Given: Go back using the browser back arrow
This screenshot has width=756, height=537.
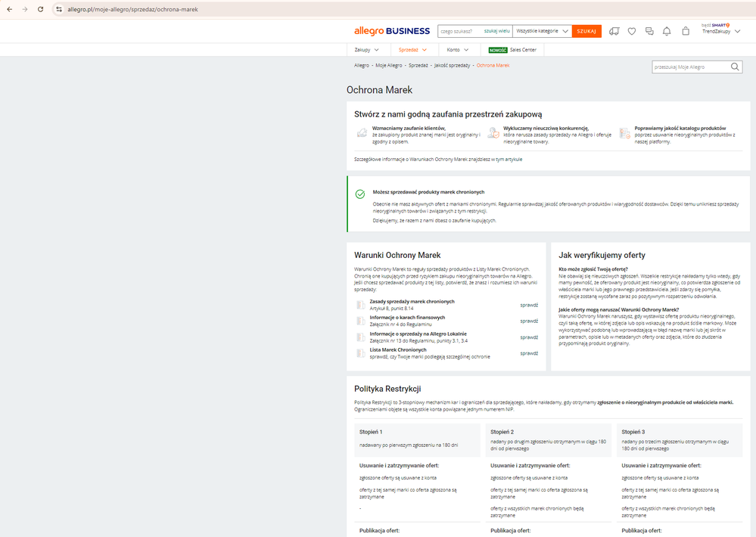Looking at the screenshot, I should tap(10, 9).
